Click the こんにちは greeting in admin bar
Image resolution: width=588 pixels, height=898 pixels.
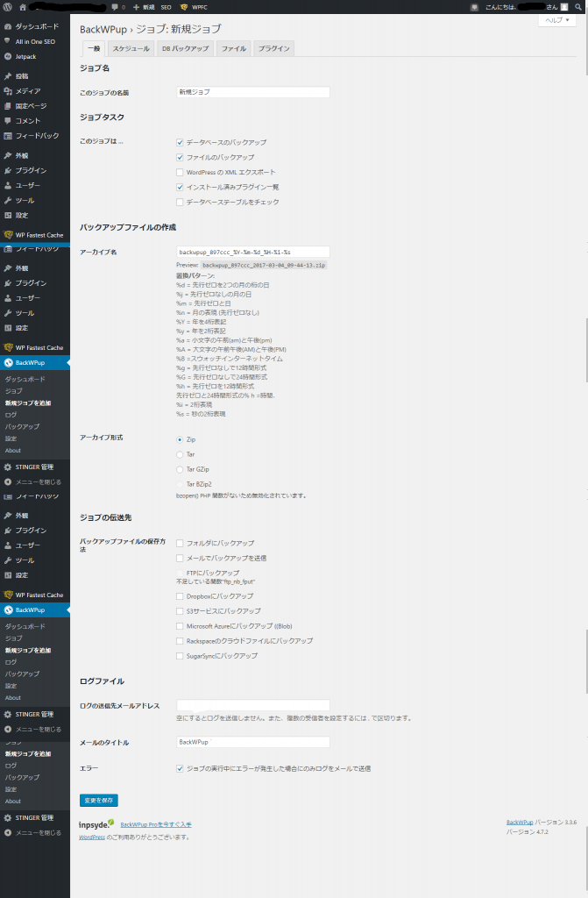501,7
